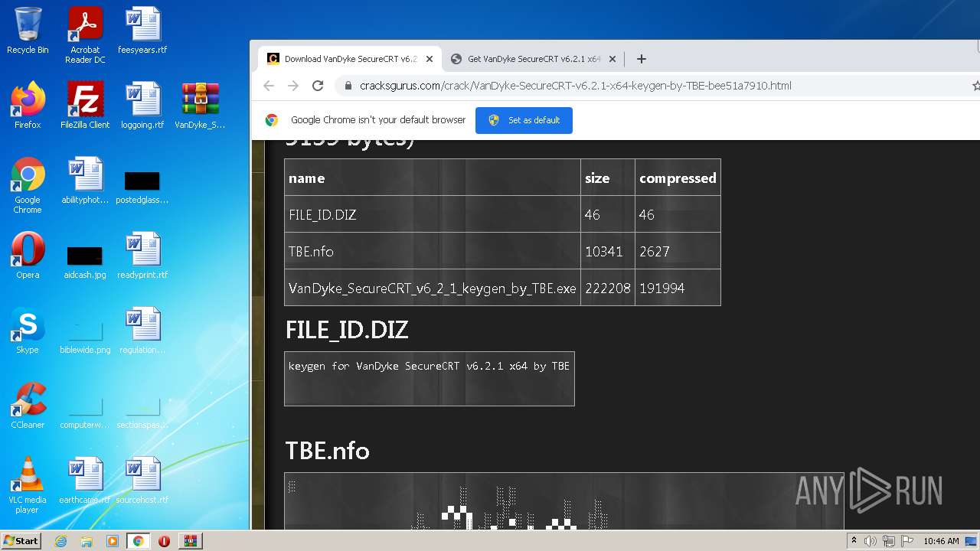The width and height of the screenshot is (980, 551).
Task: Click the 'name' column header
Action: 433,178
